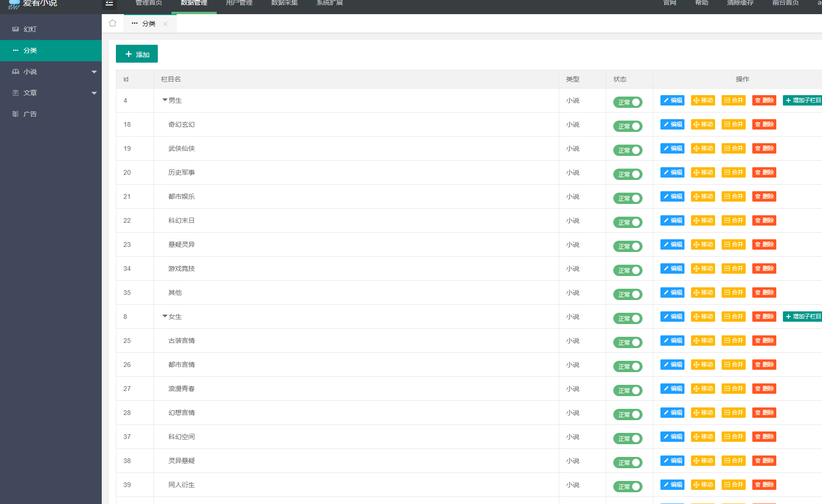Image resolution: width=822 pixels, height=504 pixels.
Task: Click the 广告 sidebar icon
Action: tap(16, 114)
